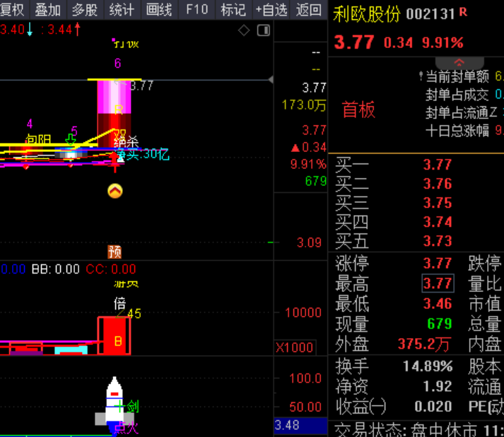Screen dimensions: 504x437
Task: Click the BB: 0.00 indicator readout
Action: (x=55, y=269)
